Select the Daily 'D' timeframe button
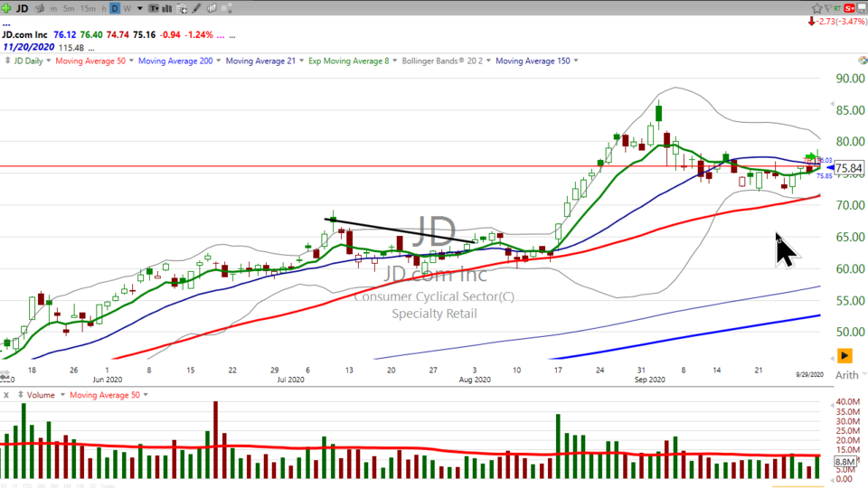This screenshot has height=488, width=868. pyautogui.click(x=115, y=8)
